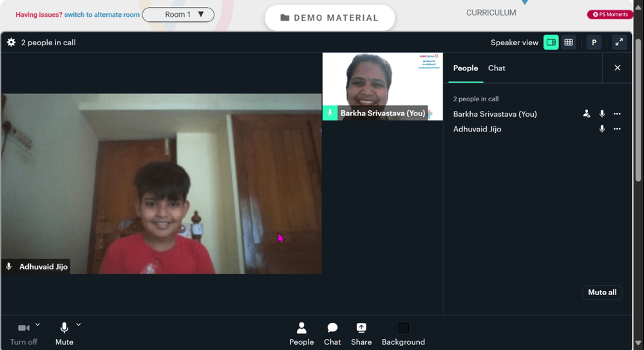
Task: Click host icon beside Barkha Srivastava
Action: pos(587,114)
